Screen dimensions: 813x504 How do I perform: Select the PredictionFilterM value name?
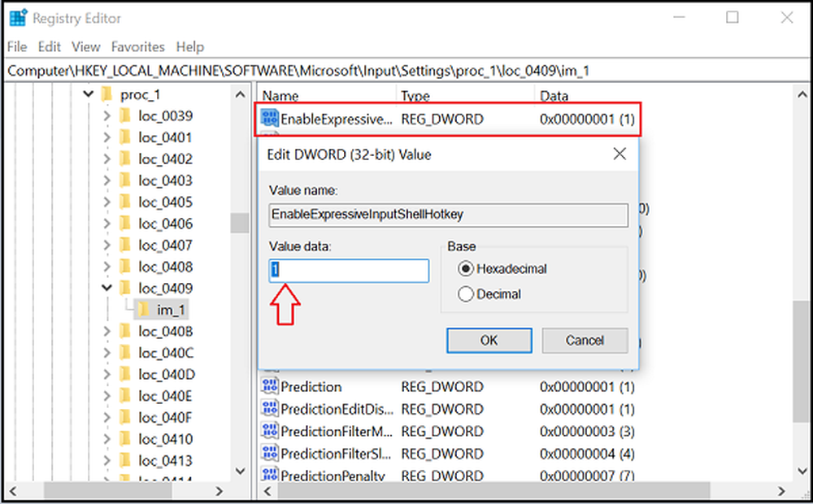click(x=337, y=431)
